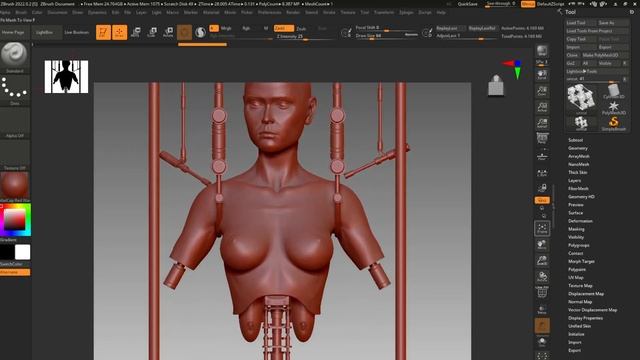Toggle the orange XYZ rotation button
640x360 pixels.
pyautogui.click(x=542, y=200)
